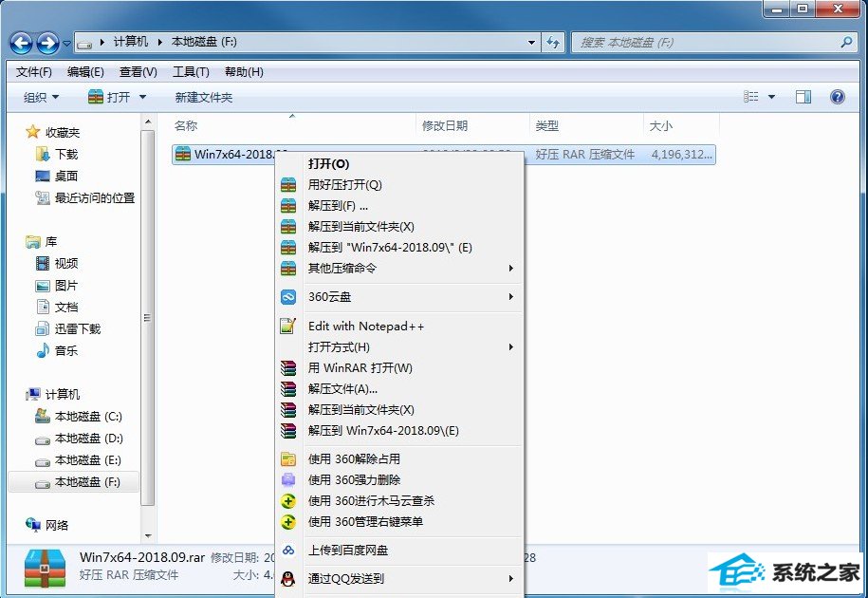
Task: Open the 查看(V) menu
Action: (x=138, y=72)
